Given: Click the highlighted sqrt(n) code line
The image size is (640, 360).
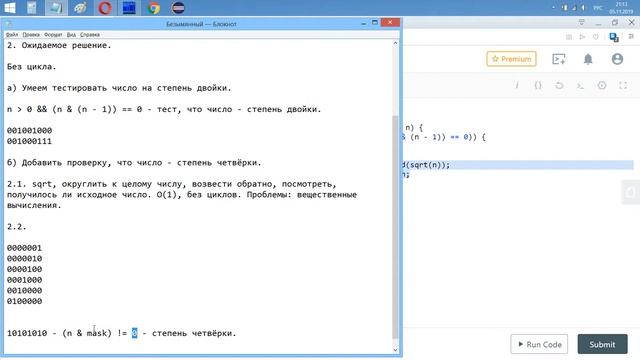Looking at the screenshot, I should coord(517,165).
